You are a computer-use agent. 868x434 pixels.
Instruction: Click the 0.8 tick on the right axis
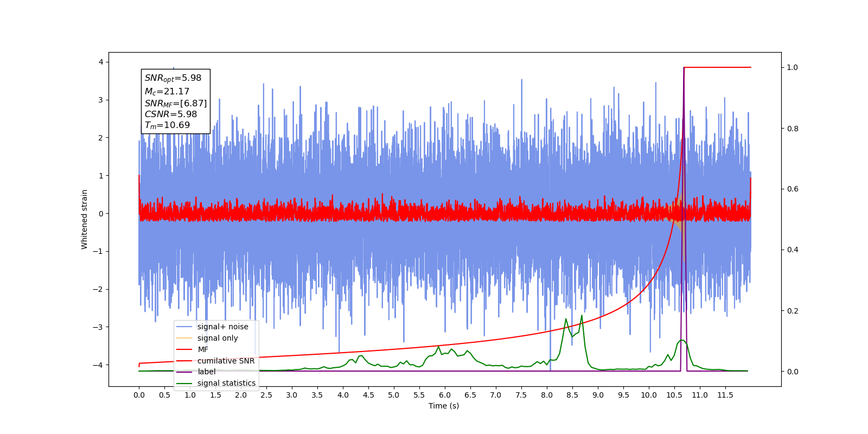pyautogui.click(x=793, y=129)
